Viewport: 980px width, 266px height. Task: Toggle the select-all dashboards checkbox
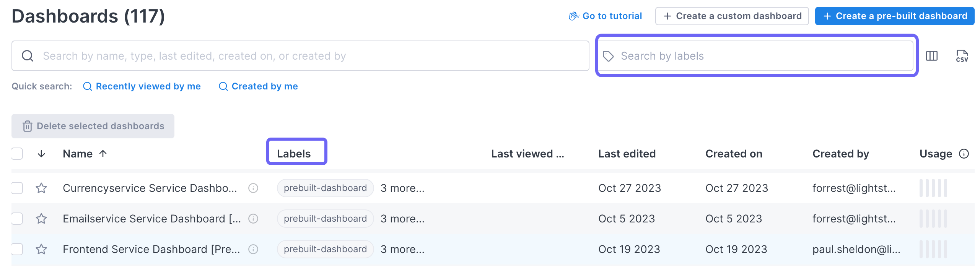point(17,153)
